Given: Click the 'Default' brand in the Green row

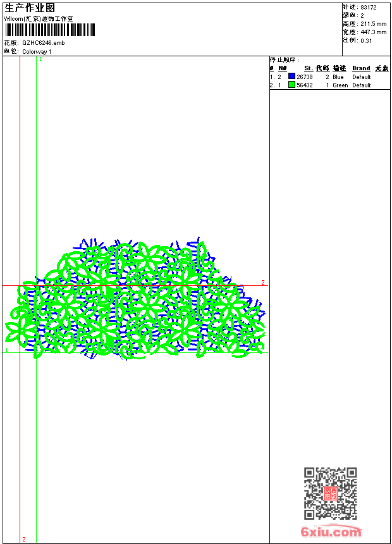Looking at the screenshot, I should 362,85.
